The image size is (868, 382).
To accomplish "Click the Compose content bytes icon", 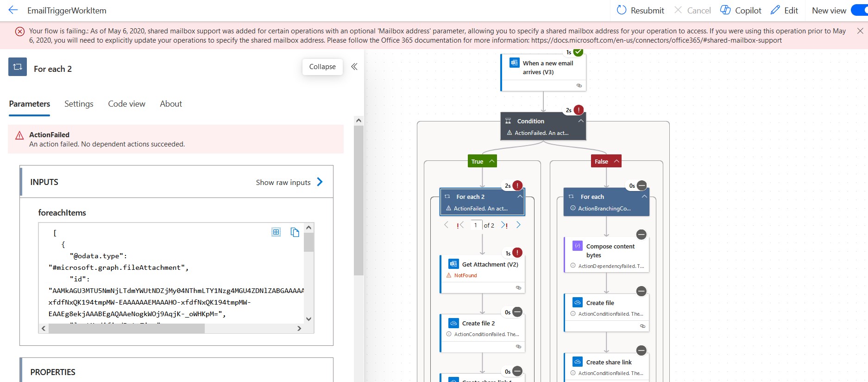I will click(578, 246).
